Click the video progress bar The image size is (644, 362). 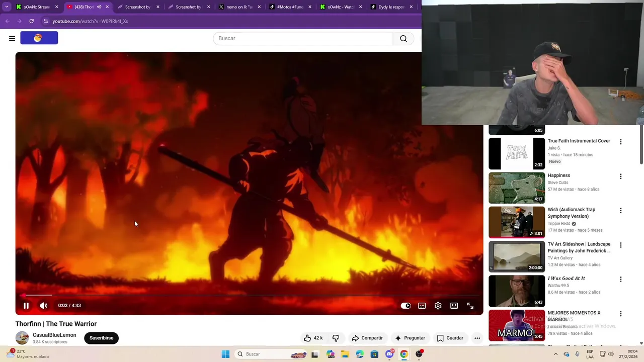click(x=249, y=295)
